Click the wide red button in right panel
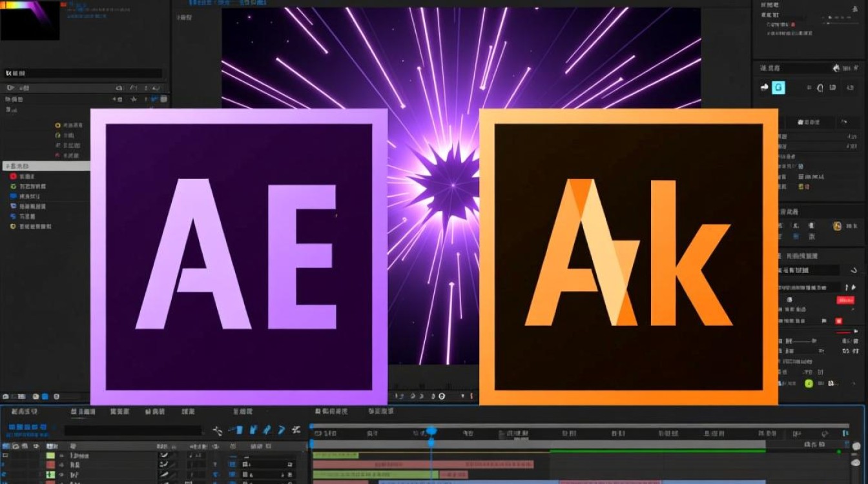The height and width of the screenshot is (484, 868). pos(845,300)
